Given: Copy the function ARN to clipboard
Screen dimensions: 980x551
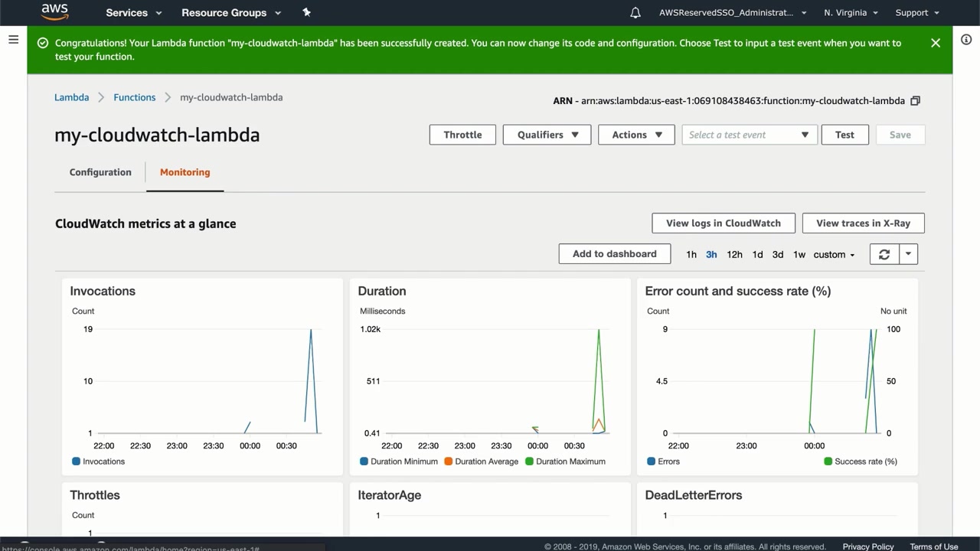Looking at the screenshot, I should point(915,100).
